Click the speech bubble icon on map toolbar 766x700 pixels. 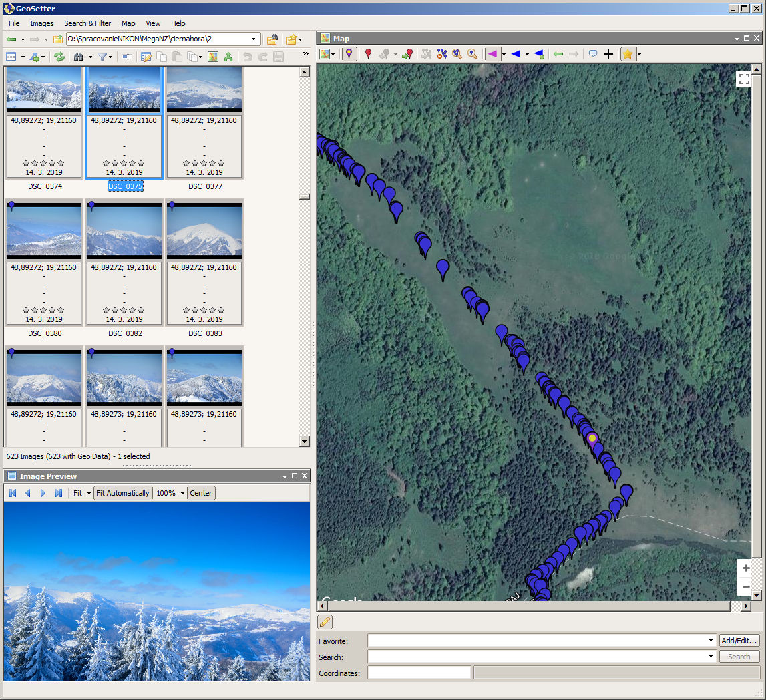pyautogui.click(x=592, y=54)
